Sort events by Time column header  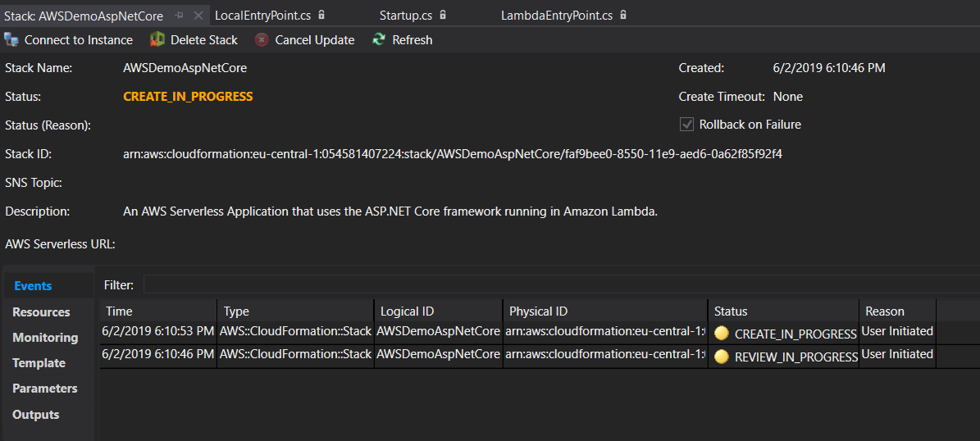158,311
